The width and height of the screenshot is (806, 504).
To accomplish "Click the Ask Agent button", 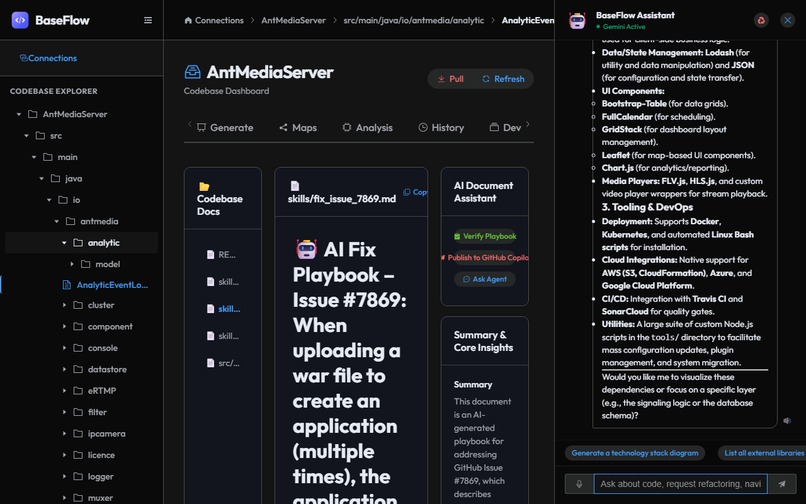I will [x=485, y=279].
